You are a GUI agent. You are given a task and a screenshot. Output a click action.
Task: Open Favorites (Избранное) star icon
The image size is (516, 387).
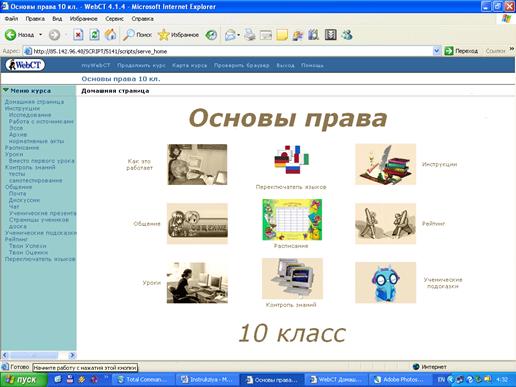(x=178, y=35)
